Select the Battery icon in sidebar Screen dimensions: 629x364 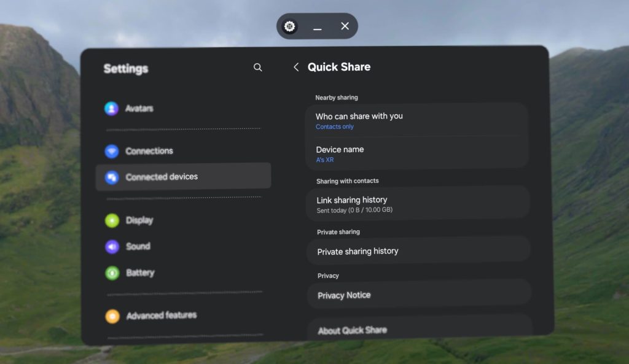coord(112,273)
